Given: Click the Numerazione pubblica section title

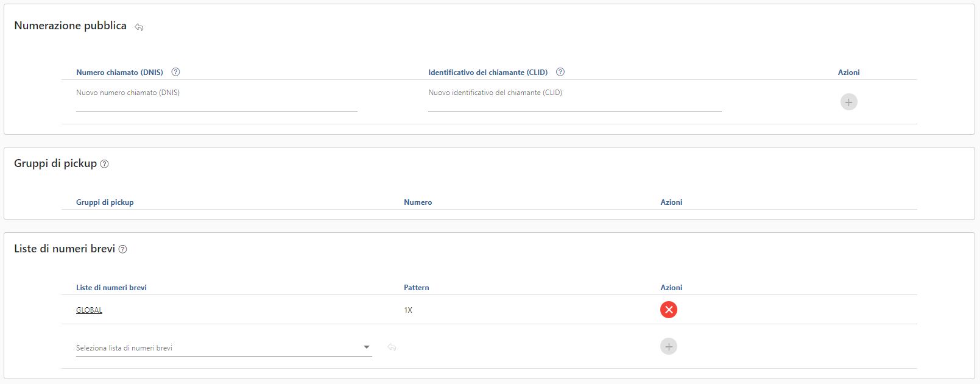Looking at the screenshot, I should click(70, 26).
